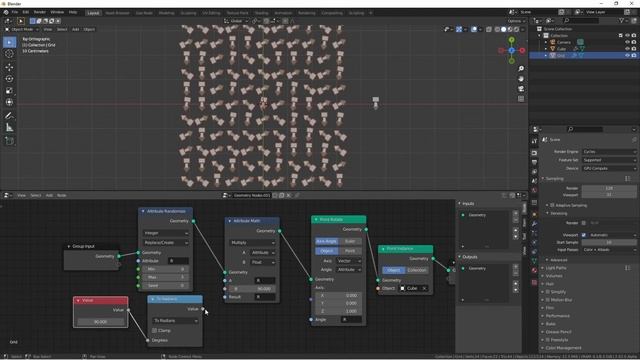Expand the Camera item in outliner
The image size is (640, 360).
546,42
